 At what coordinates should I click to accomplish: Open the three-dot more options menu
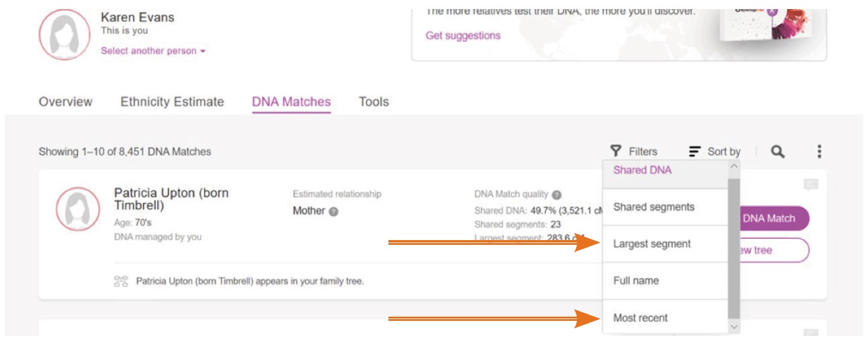[x=818, y=152]
